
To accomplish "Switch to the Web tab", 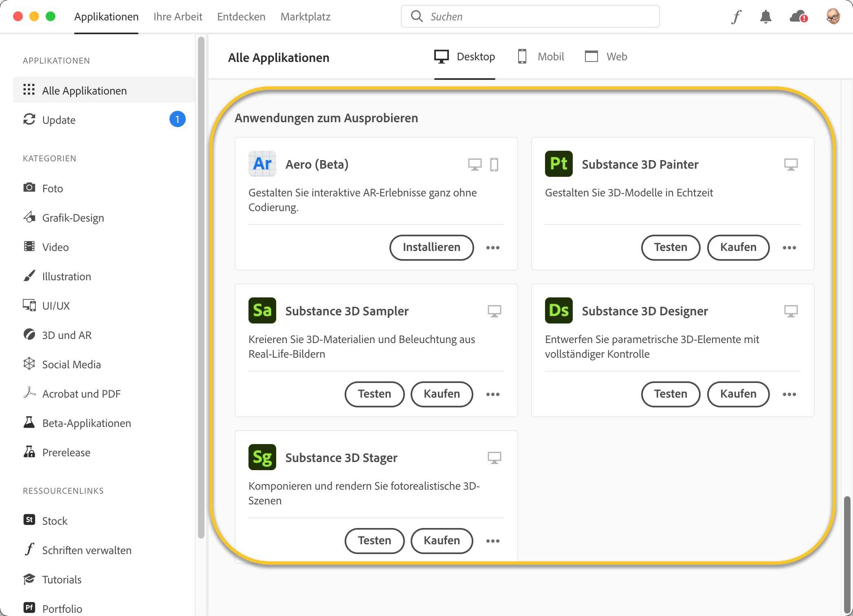I will (x=606, y=57).
